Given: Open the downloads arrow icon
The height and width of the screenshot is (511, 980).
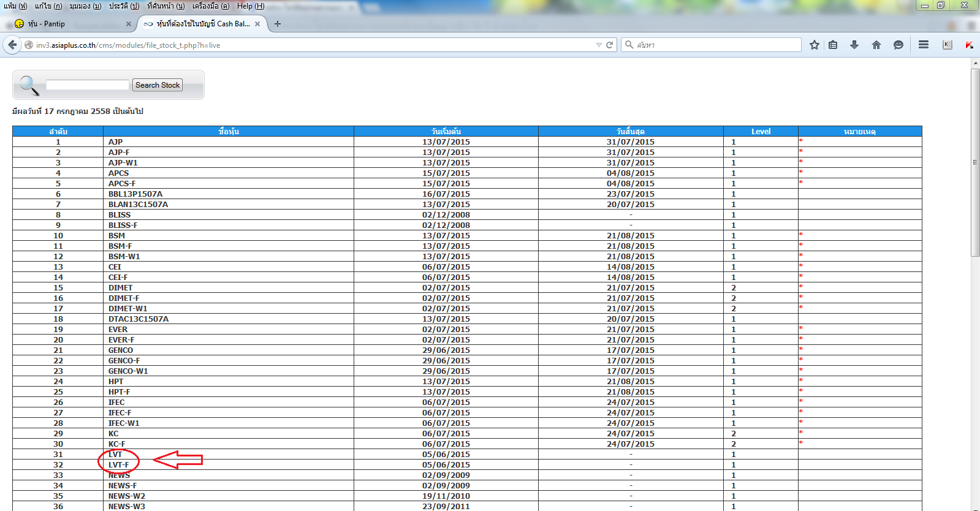Looking at the screenshot, I should click(x=854, y=45).
